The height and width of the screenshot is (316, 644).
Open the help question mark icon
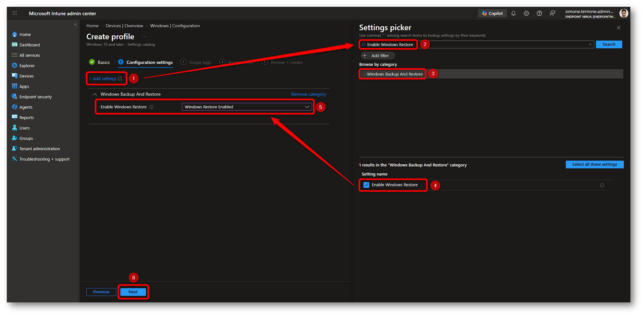coord(539,13)
